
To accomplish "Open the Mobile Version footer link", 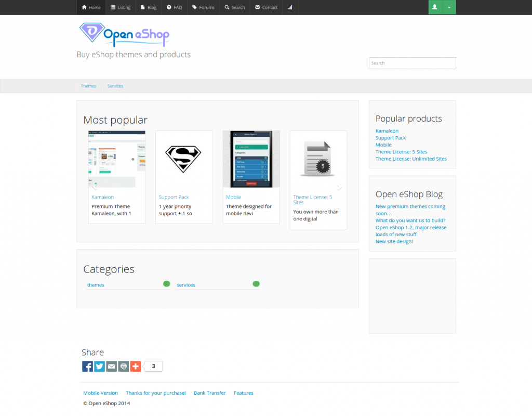I will [100, 393].
